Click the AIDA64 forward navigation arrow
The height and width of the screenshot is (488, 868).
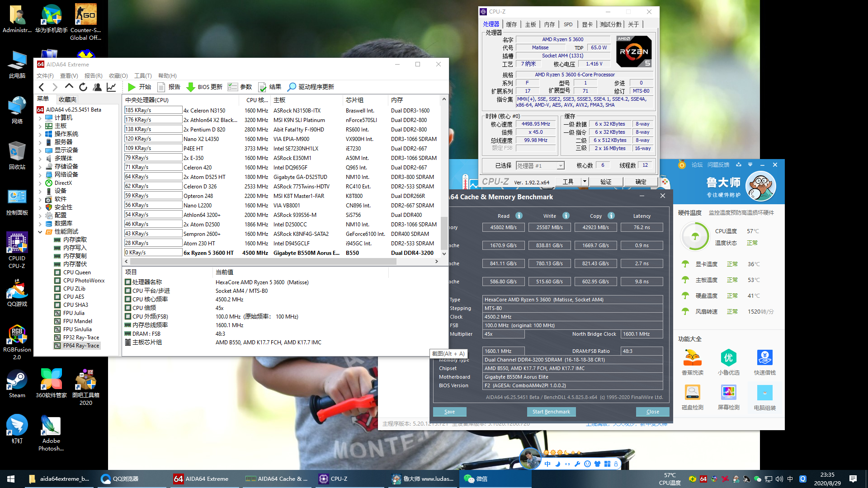[55, 87]
